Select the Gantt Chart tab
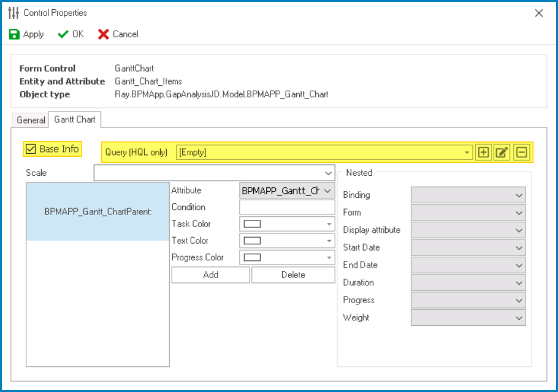The height and width of the screenshot is (392, 558). (x=74, y=119)
